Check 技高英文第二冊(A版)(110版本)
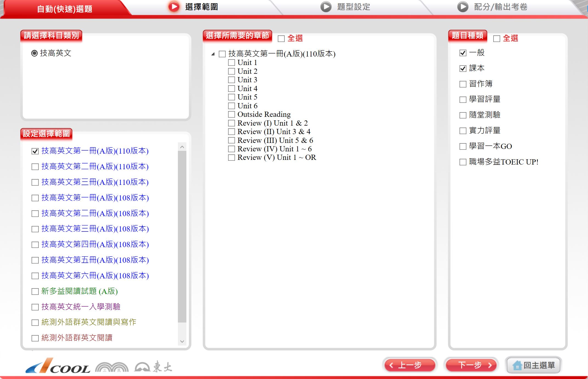 [35, 167]
